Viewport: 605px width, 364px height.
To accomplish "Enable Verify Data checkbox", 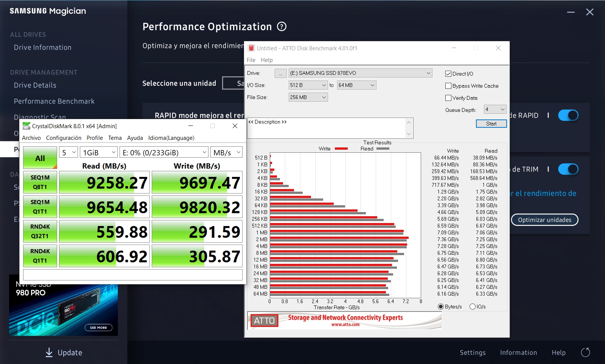I will [448, 98].
